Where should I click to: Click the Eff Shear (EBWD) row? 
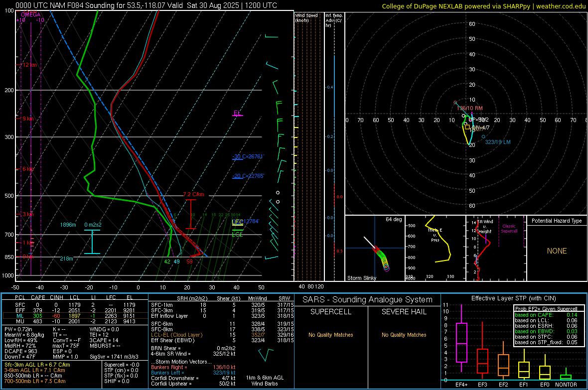point(222,340)
